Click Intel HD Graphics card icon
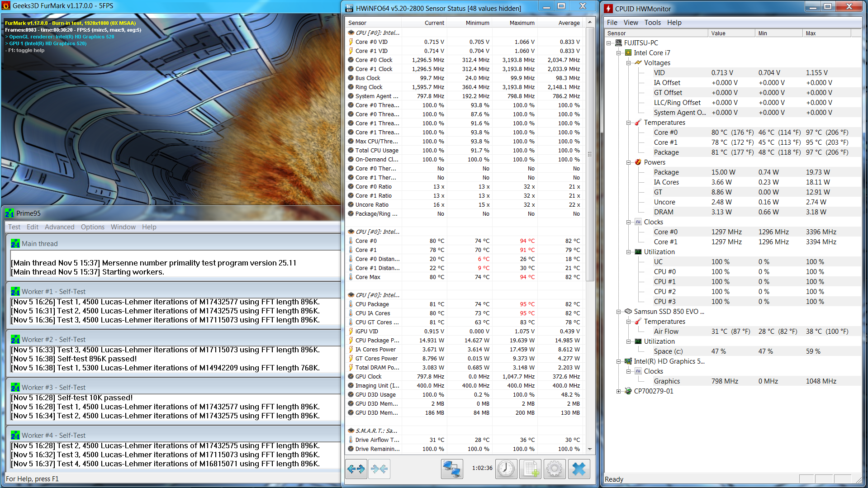Viewport: 868px width, 488px height. 628,361
